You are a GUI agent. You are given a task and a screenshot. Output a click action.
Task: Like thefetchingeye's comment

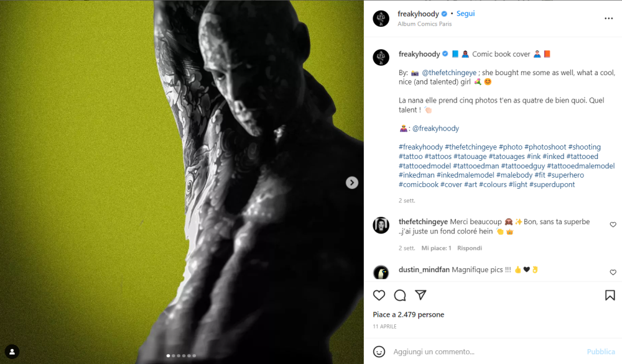click(x=613, y=225)
